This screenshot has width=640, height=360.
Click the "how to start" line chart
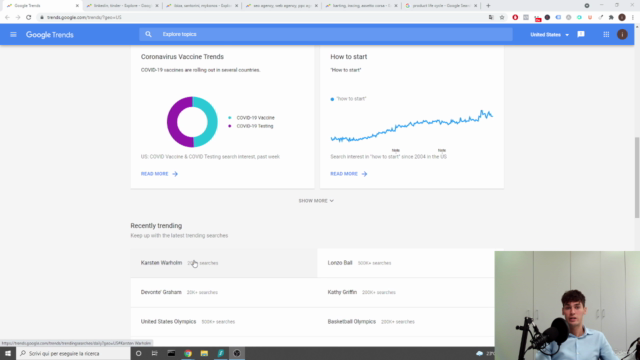click(x=411, y=127)
